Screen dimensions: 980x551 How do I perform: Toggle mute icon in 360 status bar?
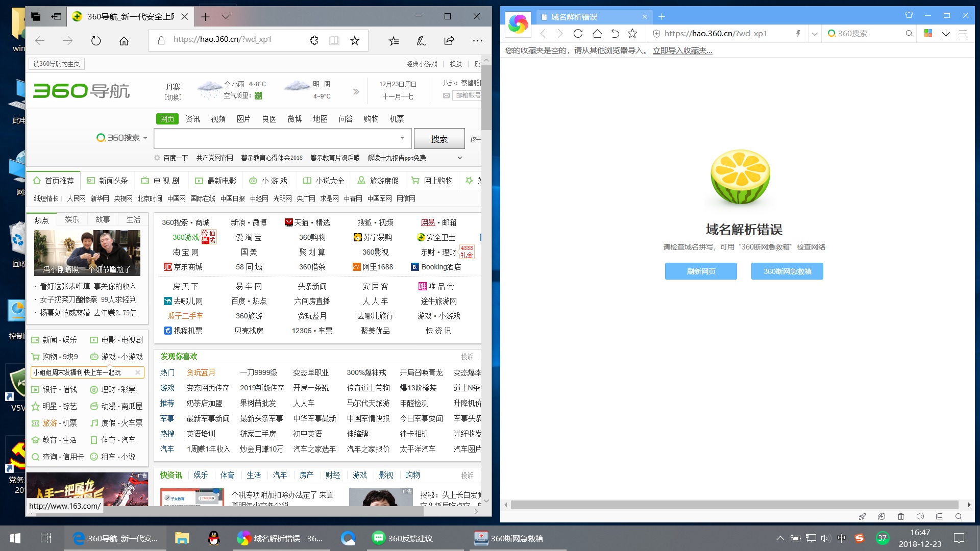pyautogui.click(x=920, y=516)
